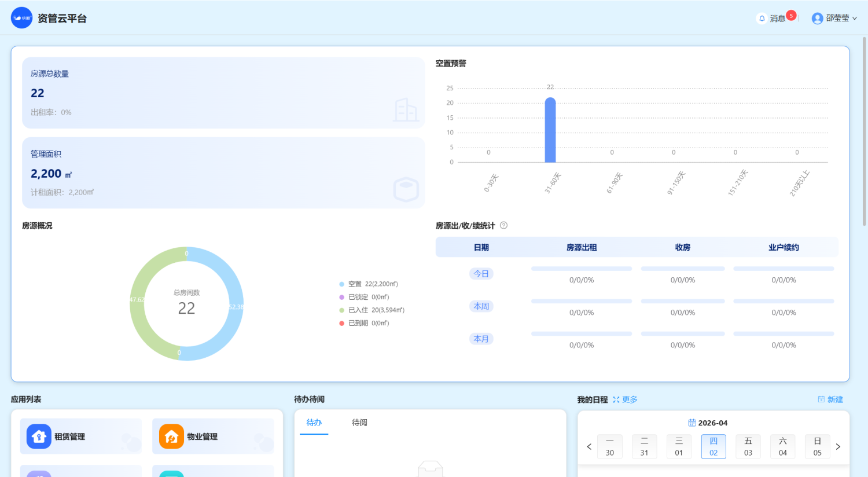Viewport: 868px width, 477px height.
Task: Select the 今日 row label
Action: tap(481, 274)
